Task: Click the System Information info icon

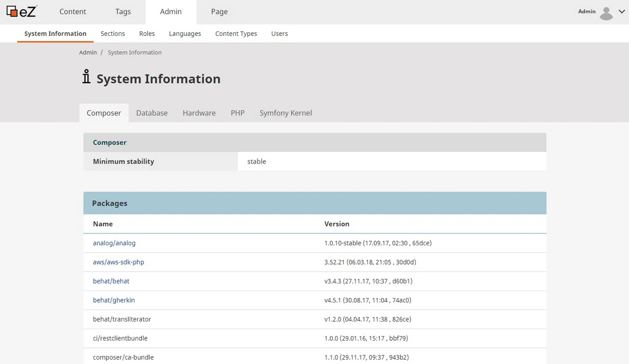Action: point(86,77)
